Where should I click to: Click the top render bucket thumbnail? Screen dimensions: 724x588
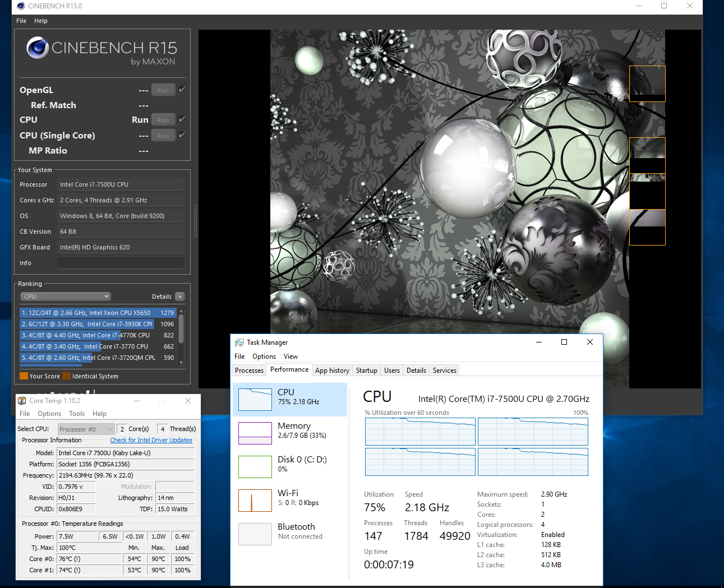point(647,84)
